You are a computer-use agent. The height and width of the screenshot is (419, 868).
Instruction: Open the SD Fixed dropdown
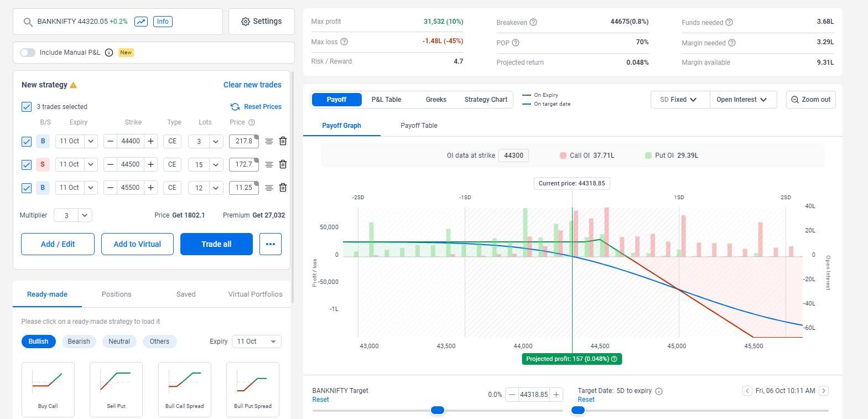pos(680,100)
